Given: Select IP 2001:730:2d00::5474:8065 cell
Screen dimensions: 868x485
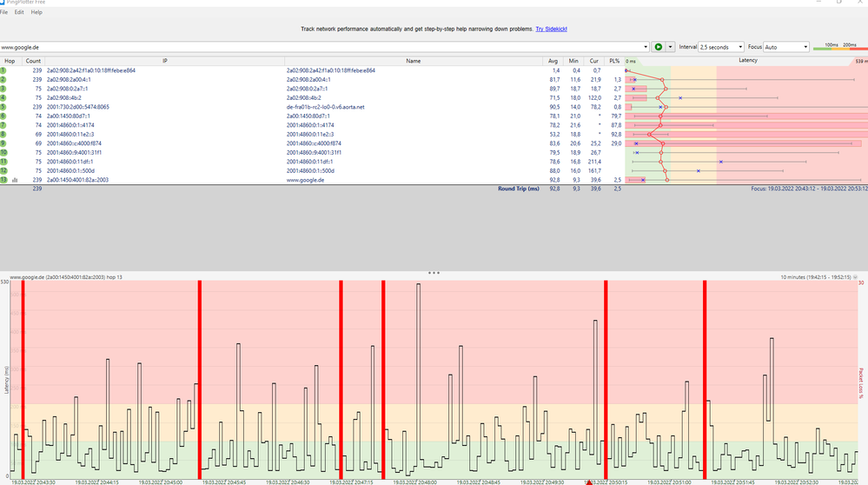Looking at the screenshot, I should 78,107.
